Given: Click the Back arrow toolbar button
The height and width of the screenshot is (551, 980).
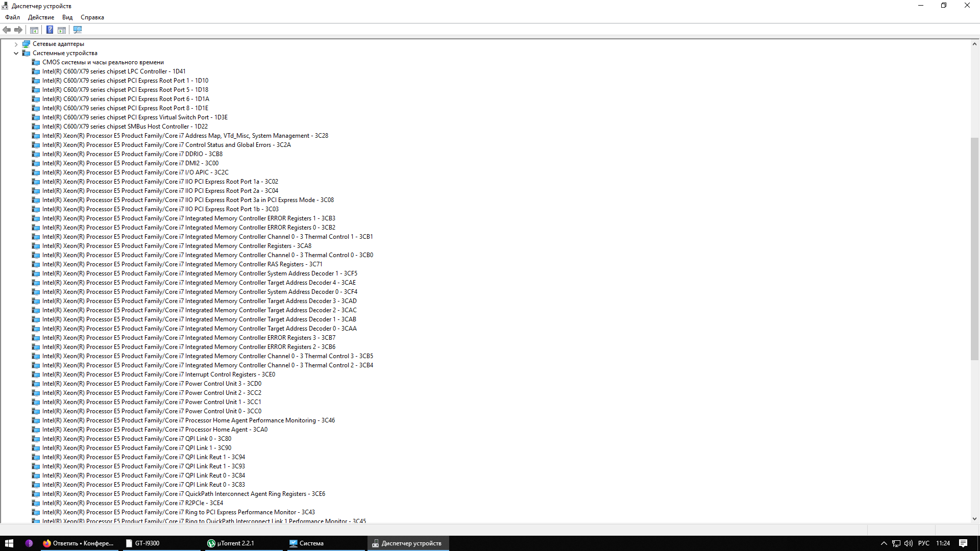Looking at the screenshot, I should (7, 30).
